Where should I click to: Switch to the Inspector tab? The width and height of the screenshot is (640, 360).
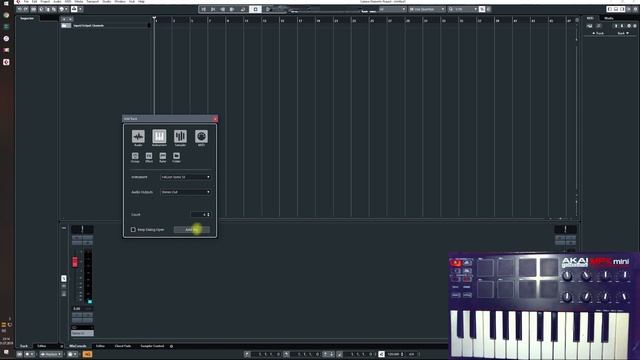pos(27,18)
